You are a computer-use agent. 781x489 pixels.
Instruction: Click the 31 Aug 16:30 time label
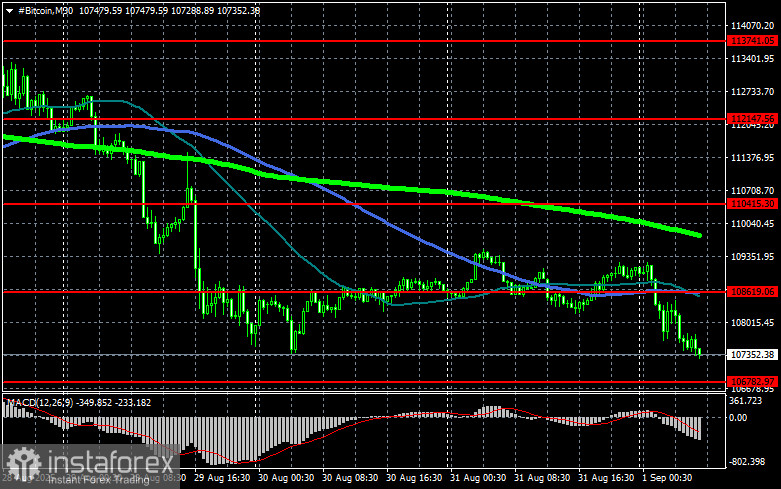pyautogui.click(x=606, y=478)
